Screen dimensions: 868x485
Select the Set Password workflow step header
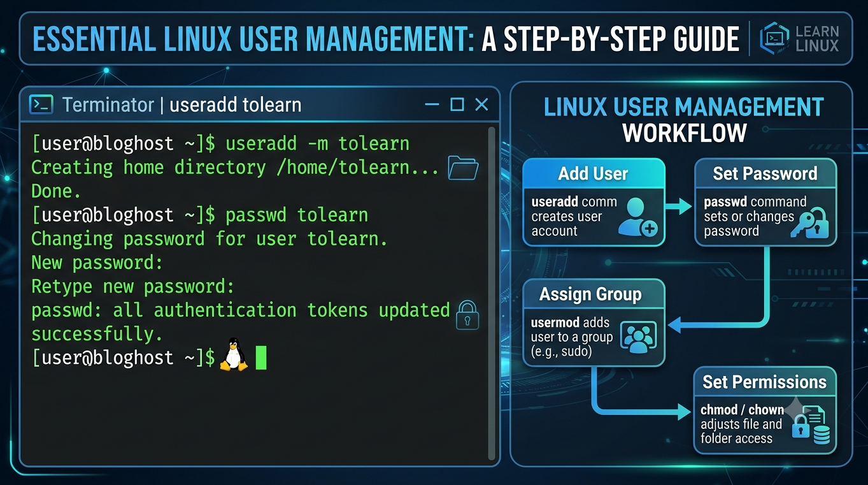click(x=765, y=173)
